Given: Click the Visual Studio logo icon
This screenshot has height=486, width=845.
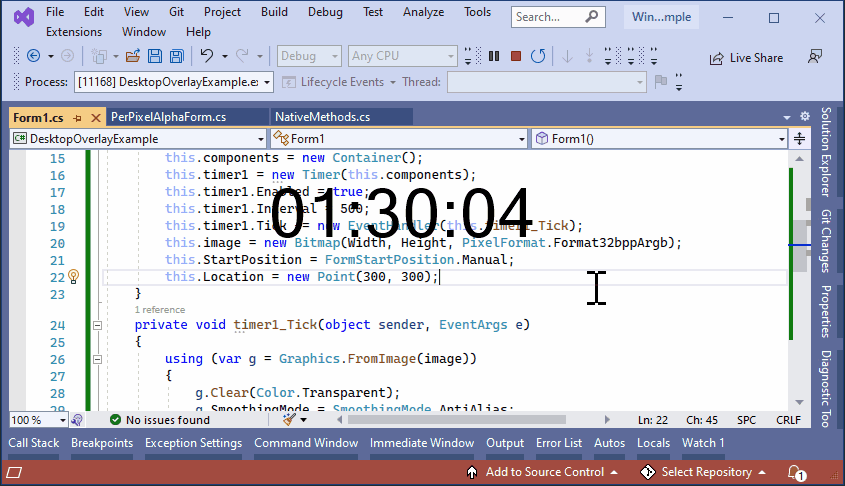Looking at the screenshot, I should pyautogui.click(x=24, y=17).
